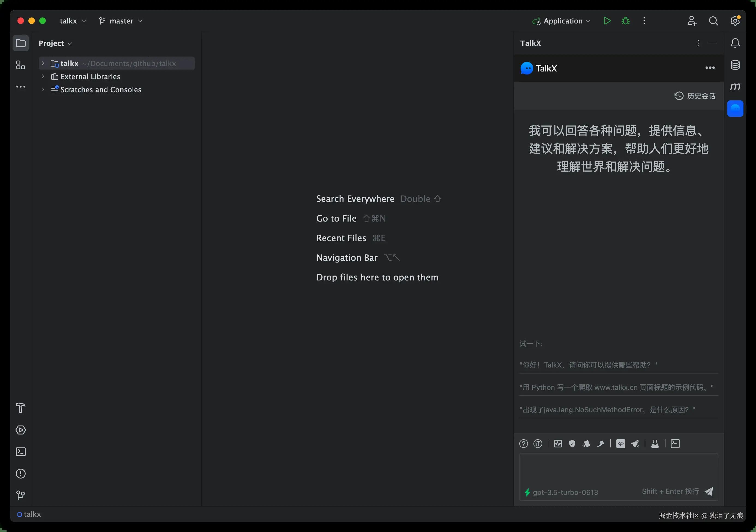Open the Project tool window folder icon
The height and width of the screenshot is (532, 756).
[20, 43]
